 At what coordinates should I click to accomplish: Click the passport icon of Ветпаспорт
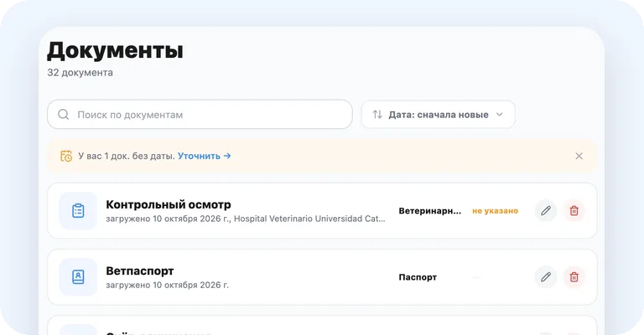pos(78,276)
